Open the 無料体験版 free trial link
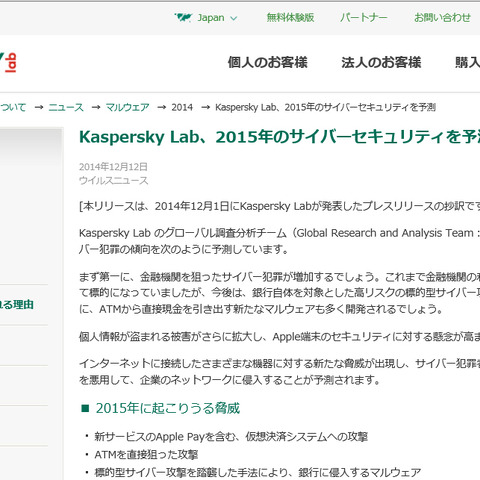480x480 pixels. pos(290,17)
